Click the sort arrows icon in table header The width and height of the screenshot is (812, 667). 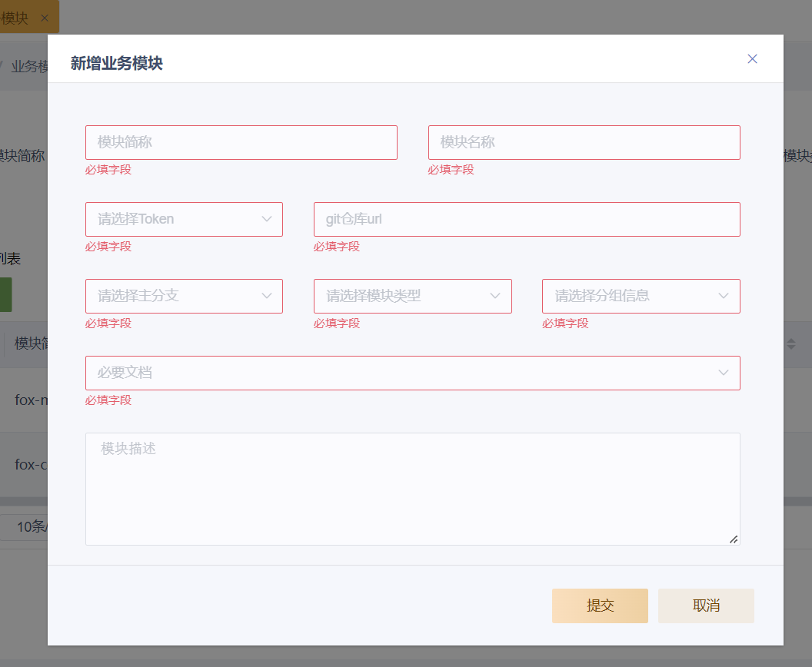[791, 343]
